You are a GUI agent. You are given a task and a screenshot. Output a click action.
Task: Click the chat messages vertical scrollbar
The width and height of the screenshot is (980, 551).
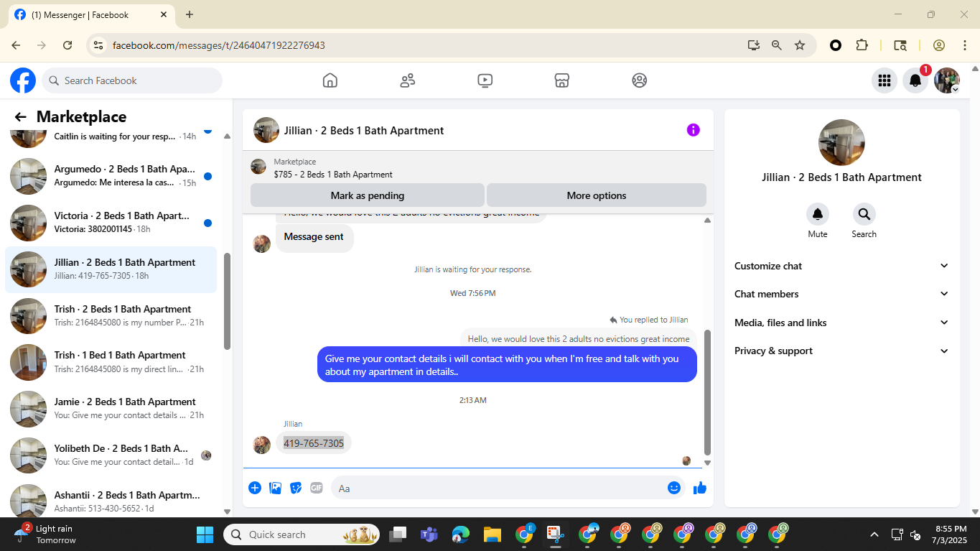click(x=707, y=392)
